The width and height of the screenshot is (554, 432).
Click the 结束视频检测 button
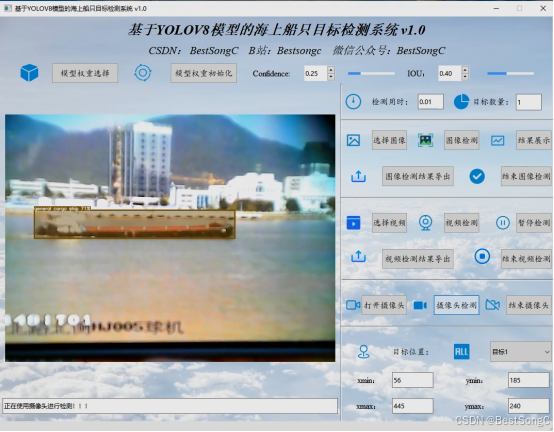click(526, 259)
